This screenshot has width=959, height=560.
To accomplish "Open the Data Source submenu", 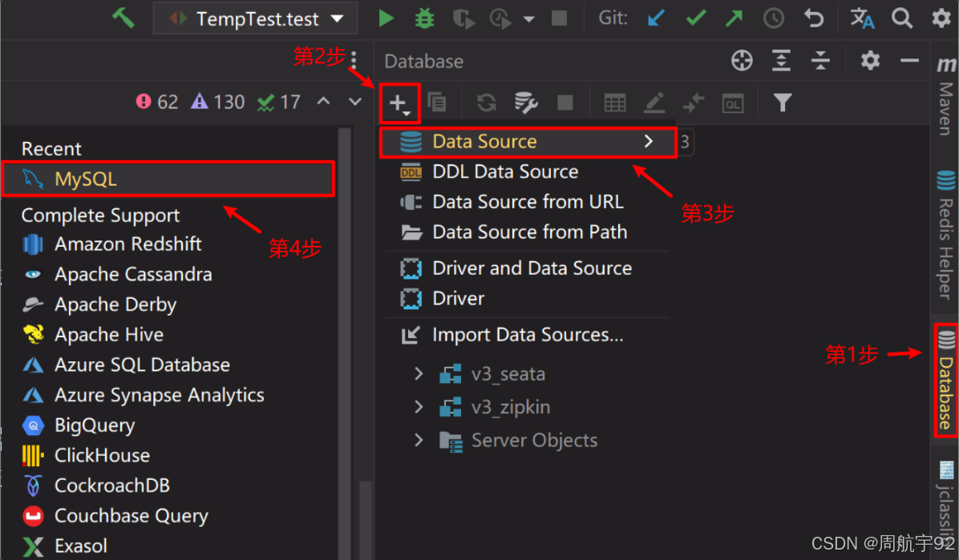I will tap(528, 142).
